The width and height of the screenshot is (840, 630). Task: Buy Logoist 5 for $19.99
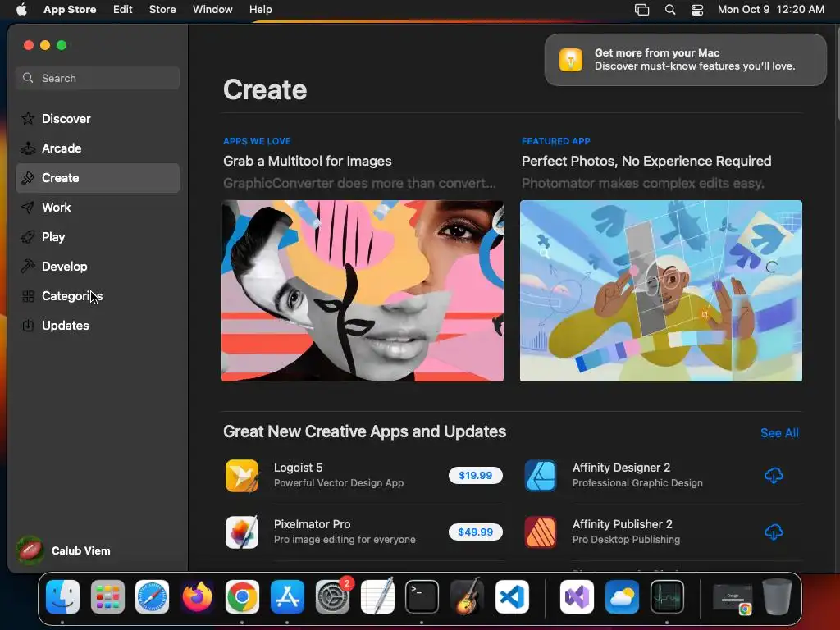tap(475, 475)
